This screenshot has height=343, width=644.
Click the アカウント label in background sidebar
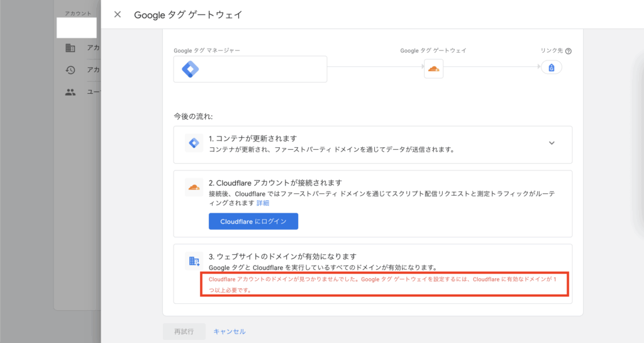click(78, 14)
